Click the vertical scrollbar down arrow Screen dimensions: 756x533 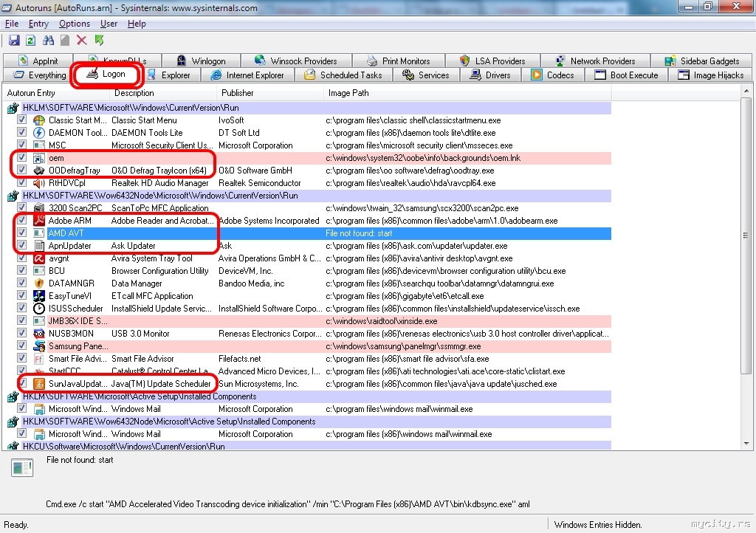(746, 445)
